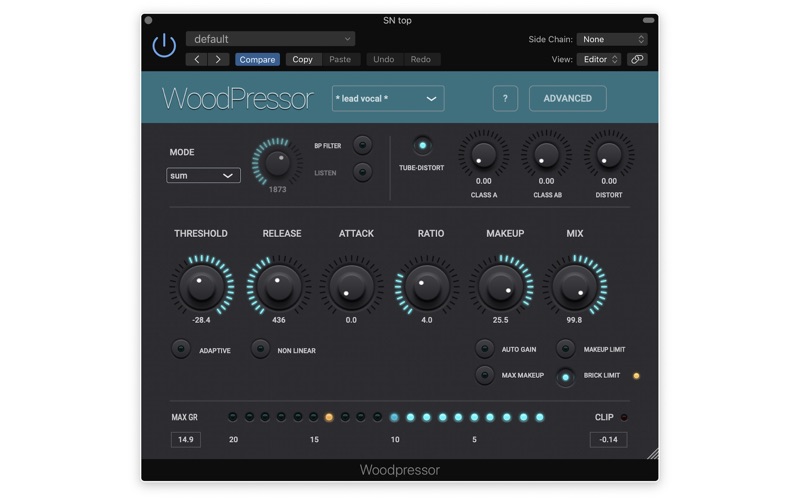Open the default preset dropdown
The width and height of the screenshot is (800, 500).
tap(270, 39)
